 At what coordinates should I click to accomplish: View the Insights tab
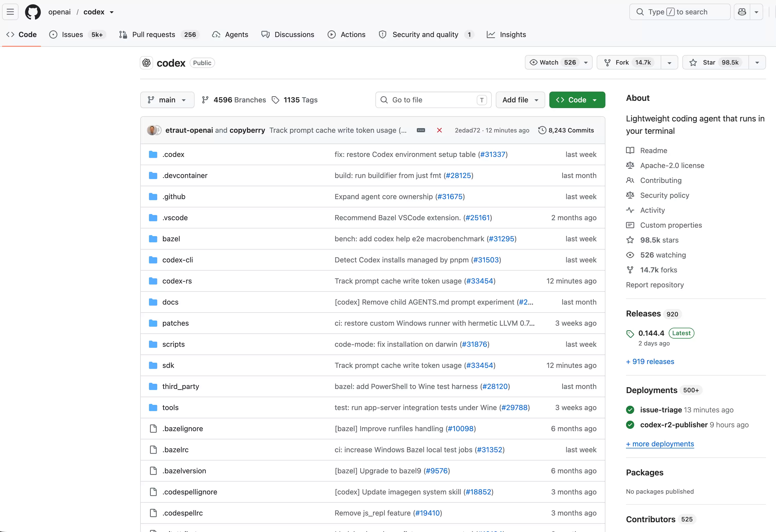click(506, 34)
